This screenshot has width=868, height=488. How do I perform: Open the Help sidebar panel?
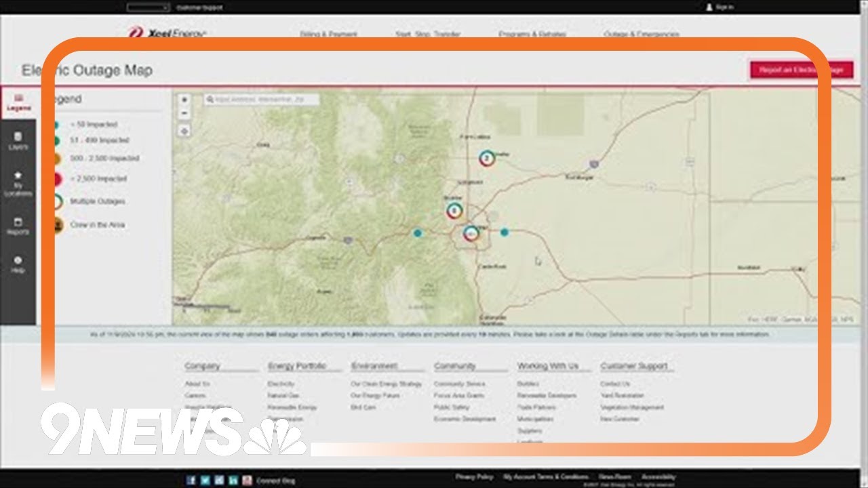pyautogui.click(x=18, y=264)
